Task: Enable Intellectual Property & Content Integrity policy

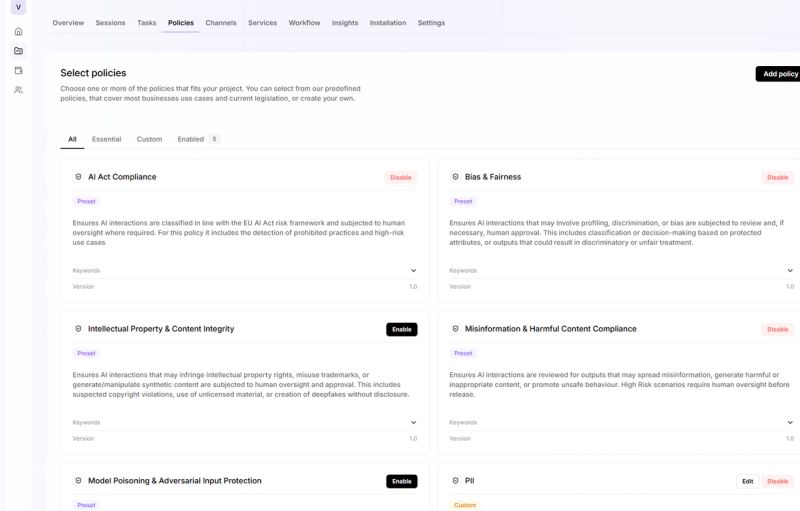Action: click(402, 329)
